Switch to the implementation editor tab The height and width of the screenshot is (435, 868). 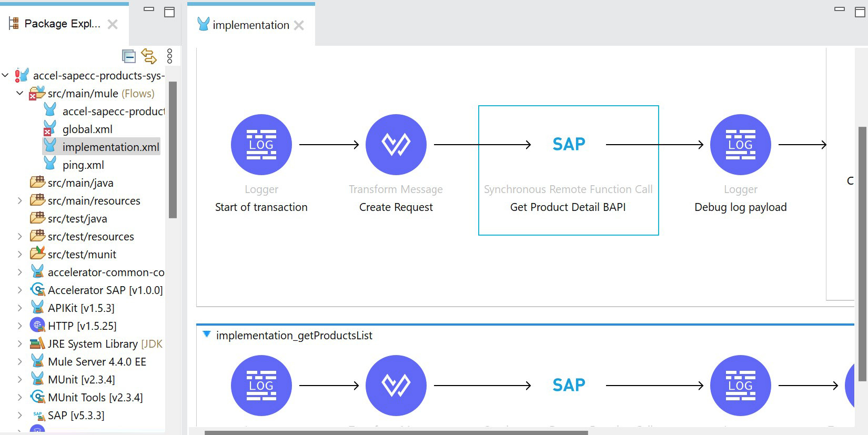coord(251,25)
